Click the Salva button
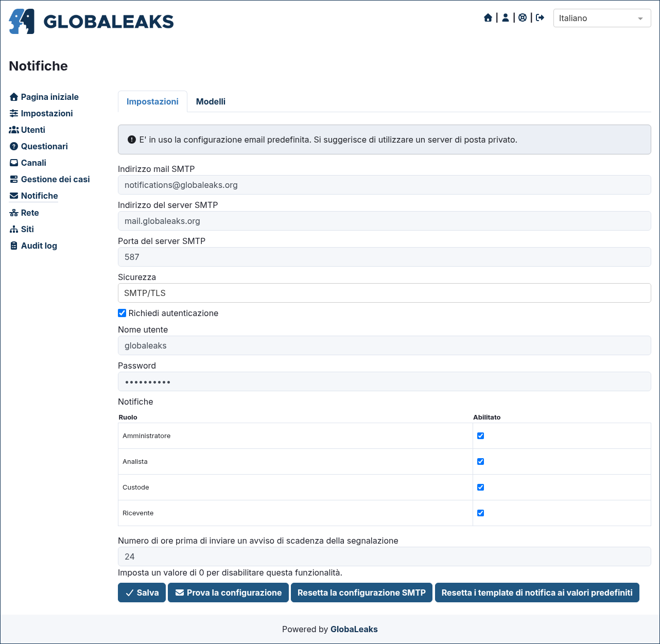660x644 pixels. [142, 593]
